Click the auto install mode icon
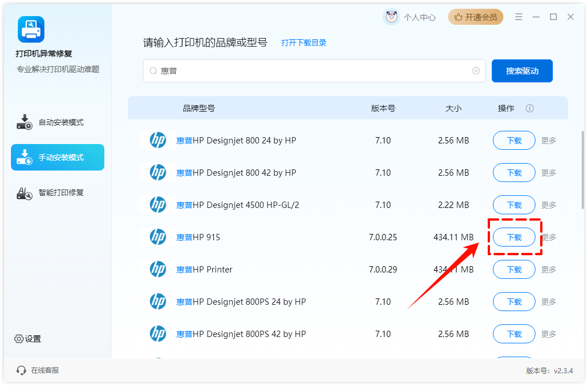588x386 pixels. click(x=24, y=122)
